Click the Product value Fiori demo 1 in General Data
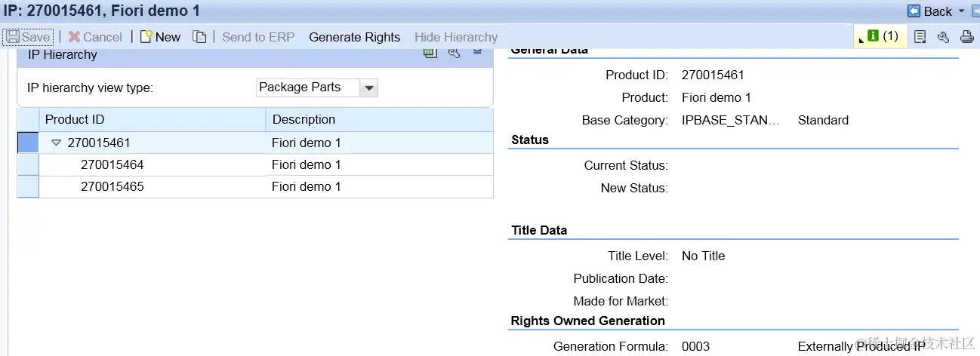 [x=716, y=97]
